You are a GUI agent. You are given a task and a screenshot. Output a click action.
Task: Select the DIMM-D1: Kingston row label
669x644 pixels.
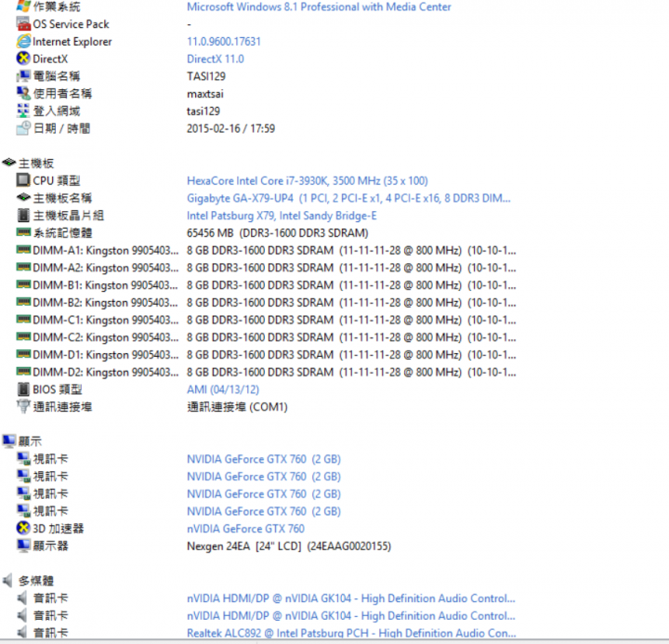[106, 355]
